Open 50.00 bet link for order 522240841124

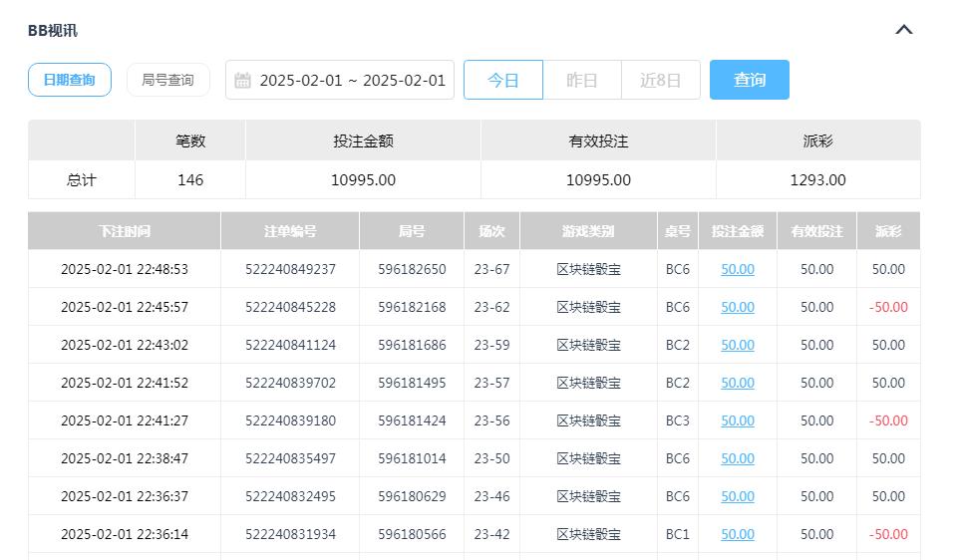pos(737,345)
